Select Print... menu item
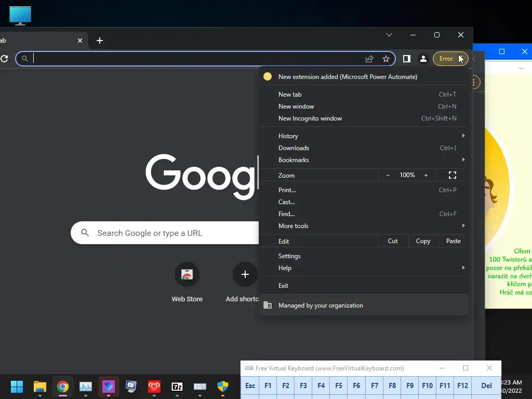The image size is (532, 399). (x=364, y=190)
